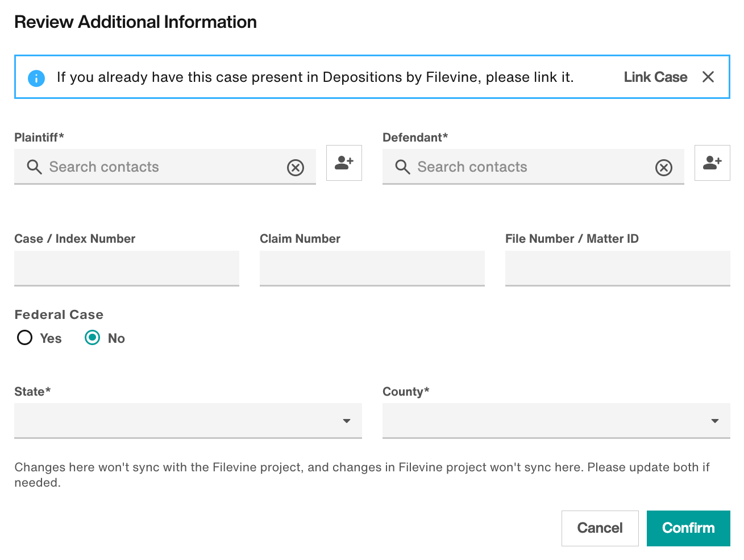This screenshot has height=560, width=744.
Task: Click the blue info icon in the banner
Action: (36, 78)
